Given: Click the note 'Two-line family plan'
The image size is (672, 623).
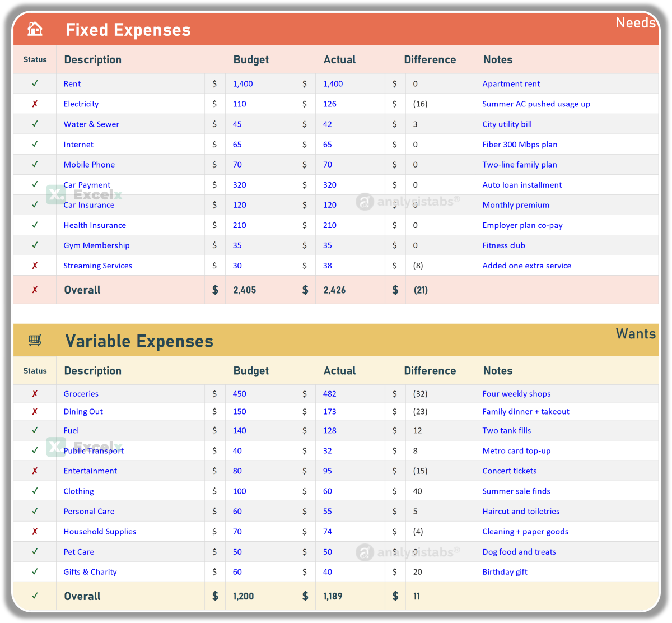Looking at the screenshot, I should coord(520,164).
